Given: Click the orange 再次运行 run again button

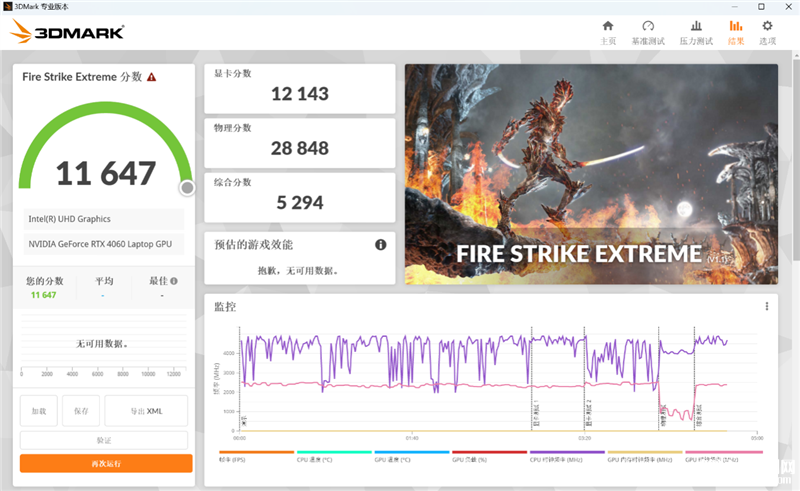Looking at the screenshot, I should (x=106, y=463).
